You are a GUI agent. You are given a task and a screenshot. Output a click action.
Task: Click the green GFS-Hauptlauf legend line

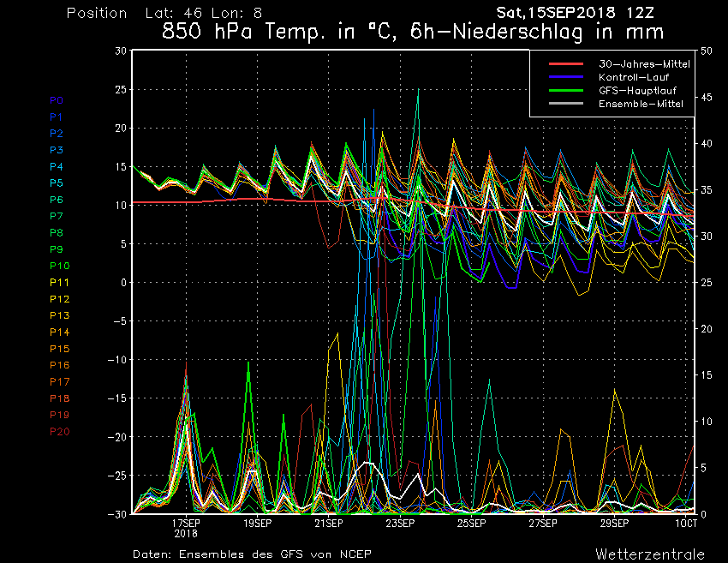[566, 90]
